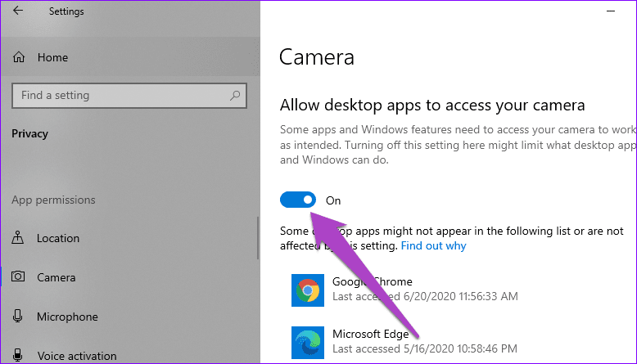Open Camera privacy settings
This screenshot has height=364, width=637.
pos(129,277)
